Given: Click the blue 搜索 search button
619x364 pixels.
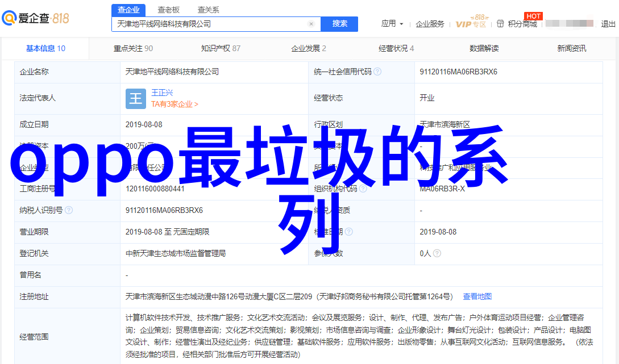Looking at the screenshot, I should click(x=339, y=24).
